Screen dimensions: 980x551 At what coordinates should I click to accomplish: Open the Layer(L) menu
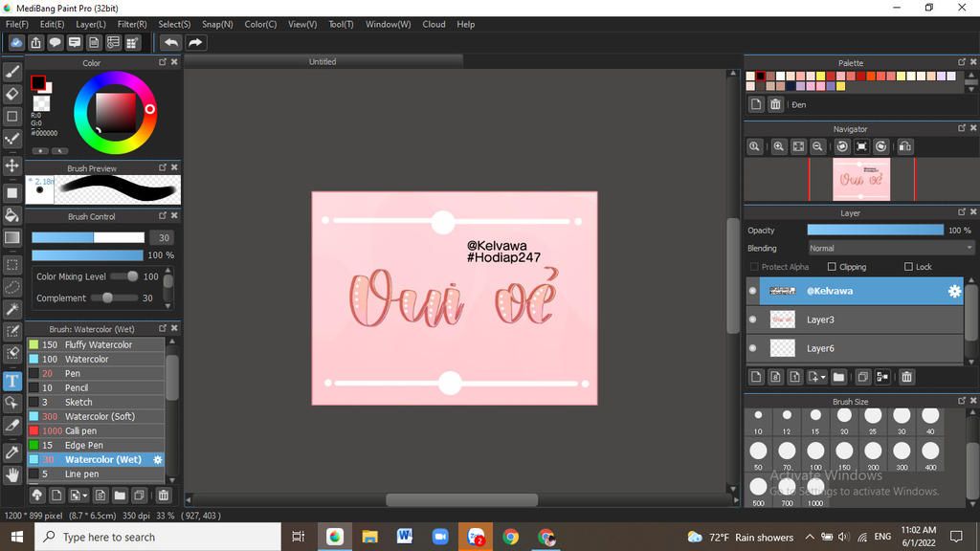point(91,24)
